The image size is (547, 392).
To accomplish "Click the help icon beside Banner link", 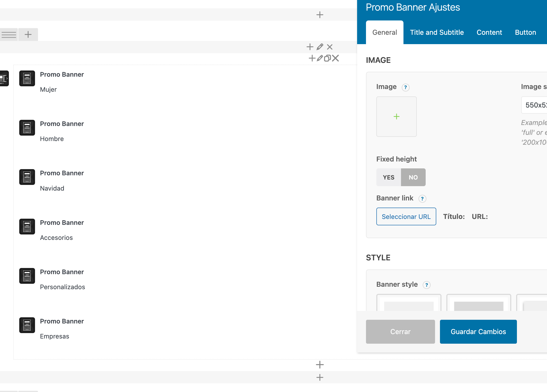I will [x=422, y=199].
